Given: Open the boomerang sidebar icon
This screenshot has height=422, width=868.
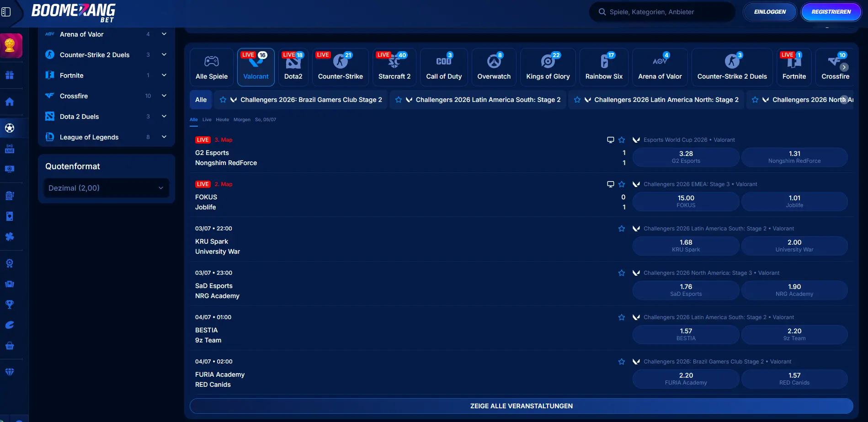Looking at the screenshot, I should (10, 325).
